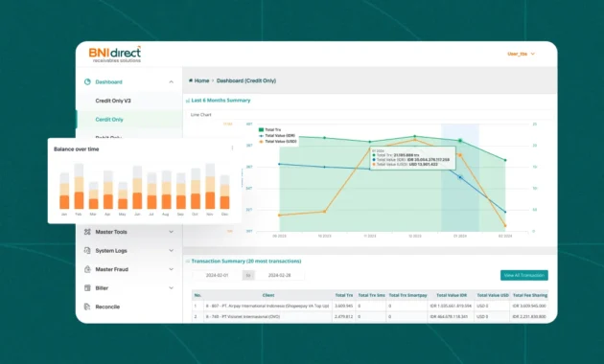Click the 02 2024 blue data point
This screenshot has height=364, width=604.
coord(505,212)
